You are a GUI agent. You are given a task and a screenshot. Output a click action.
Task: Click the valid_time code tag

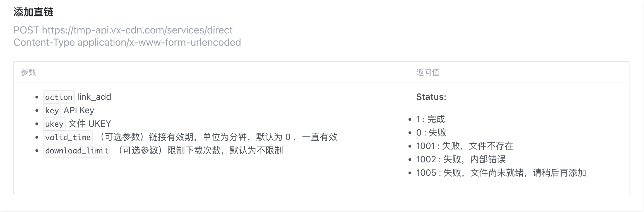(68, 137)
